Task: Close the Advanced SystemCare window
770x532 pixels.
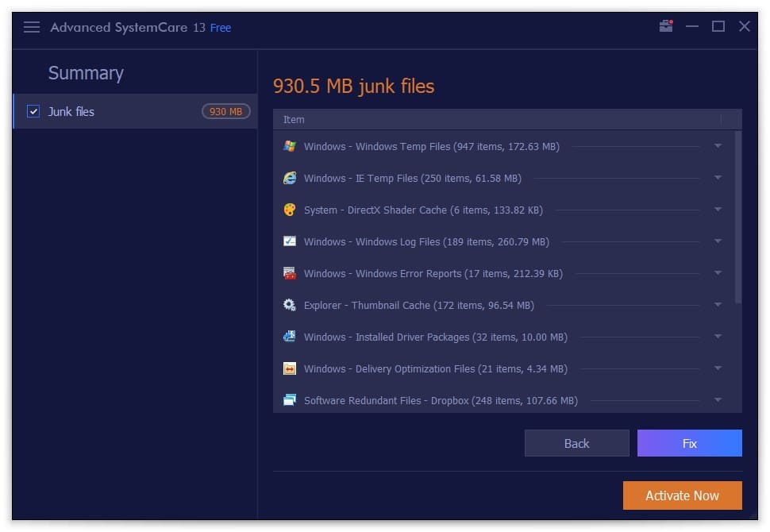Action: click(x=745, y=26)
